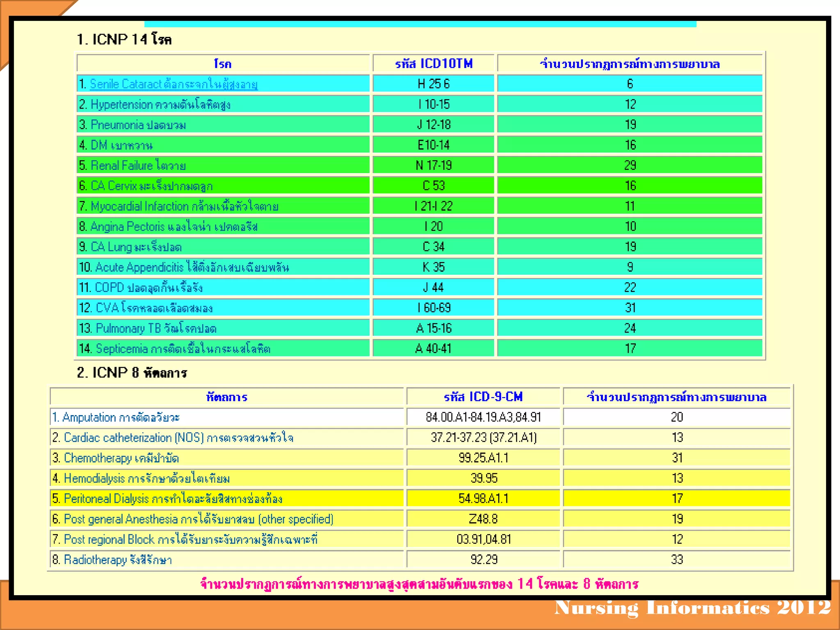Click code cell I 10-15
The image size is (840, 630).
434,104
